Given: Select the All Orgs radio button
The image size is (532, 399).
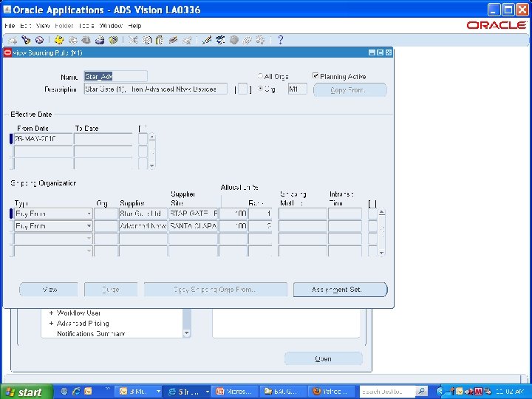Looking at the screenshot, I should point(260,76).
